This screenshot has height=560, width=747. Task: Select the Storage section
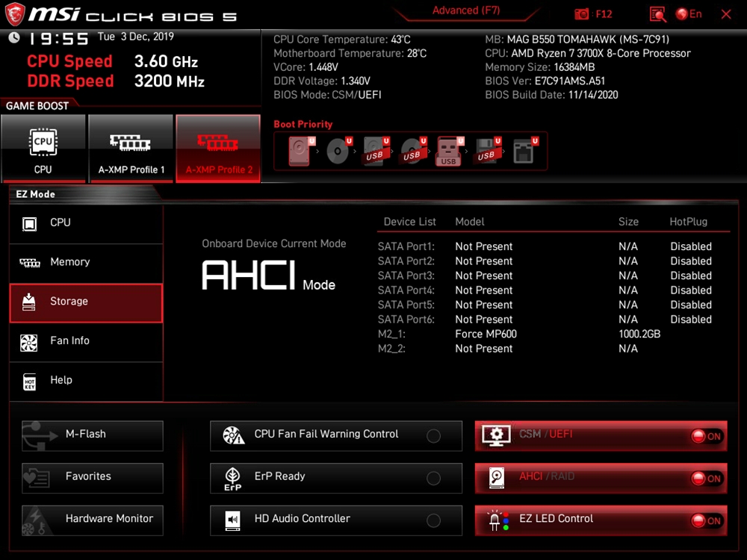86,302
